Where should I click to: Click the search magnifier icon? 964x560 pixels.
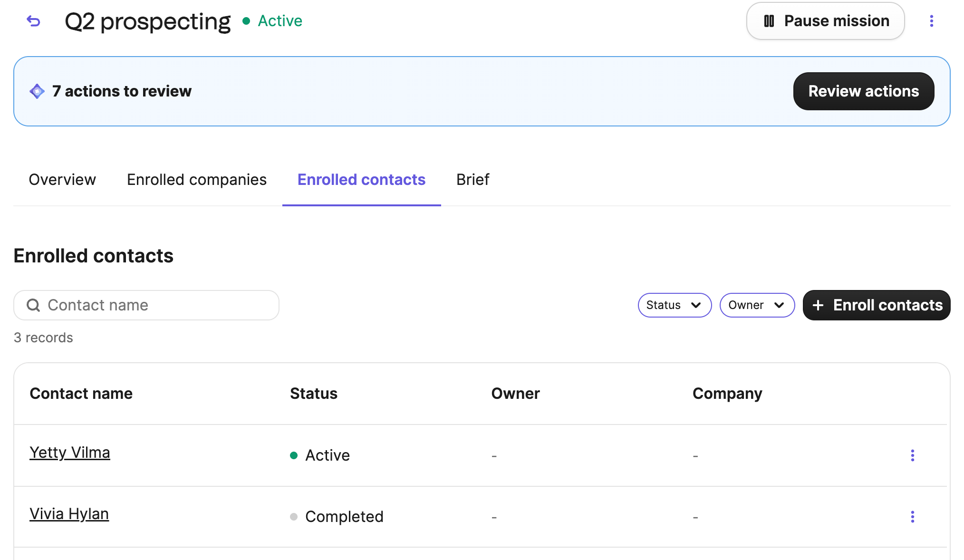click(33, 305)
